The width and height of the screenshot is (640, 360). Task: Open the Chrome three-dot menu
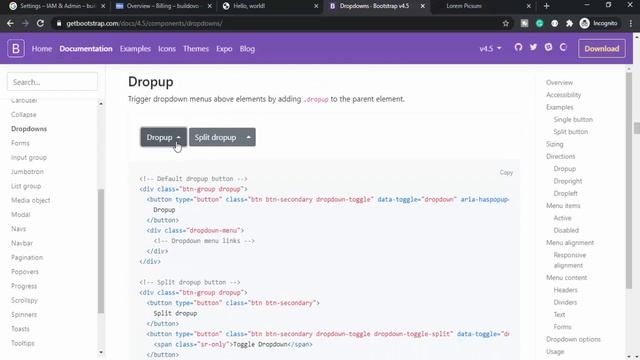click(631, 23)
